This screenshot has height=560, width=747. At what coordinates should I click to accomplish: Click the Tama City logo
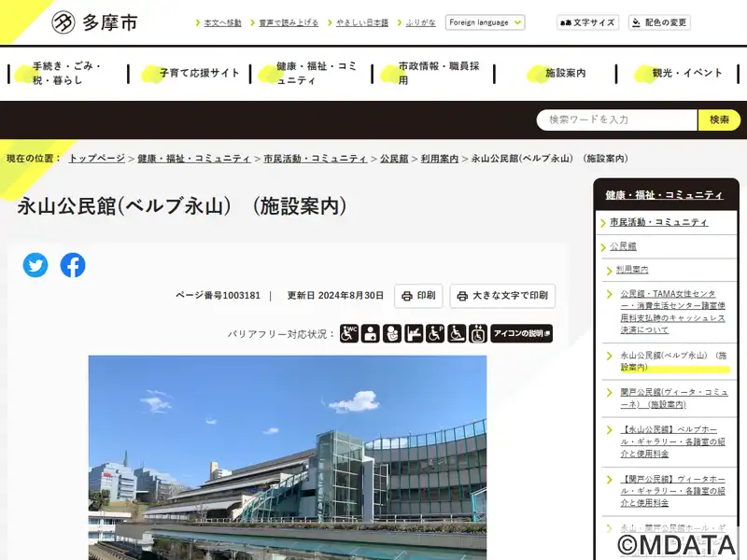94,22
